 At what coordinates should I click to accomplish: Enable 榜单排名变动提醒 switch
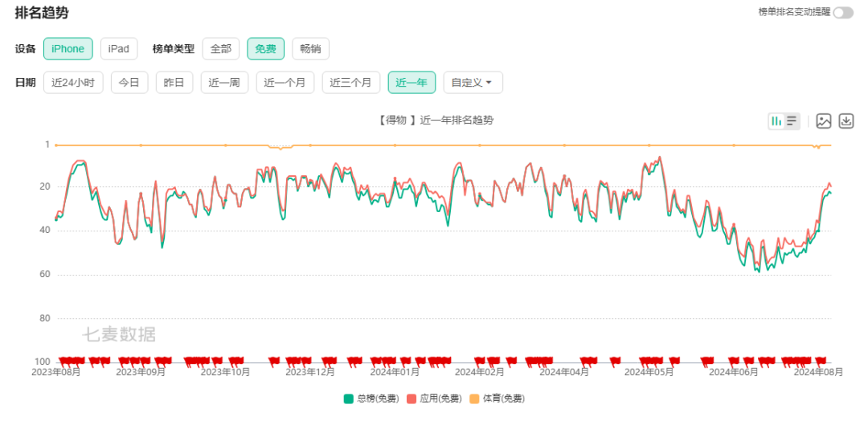[x=843, y=12]
